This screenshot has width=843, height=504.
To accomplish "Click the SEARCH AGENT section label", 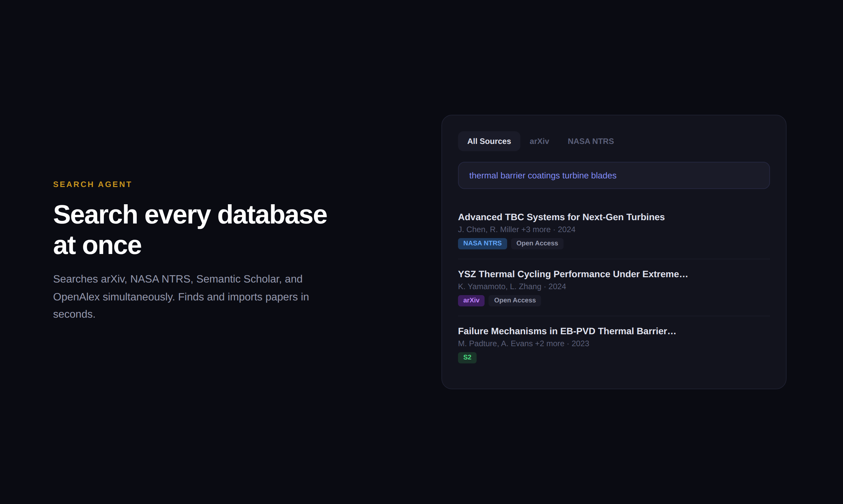I will pos(92,184).
